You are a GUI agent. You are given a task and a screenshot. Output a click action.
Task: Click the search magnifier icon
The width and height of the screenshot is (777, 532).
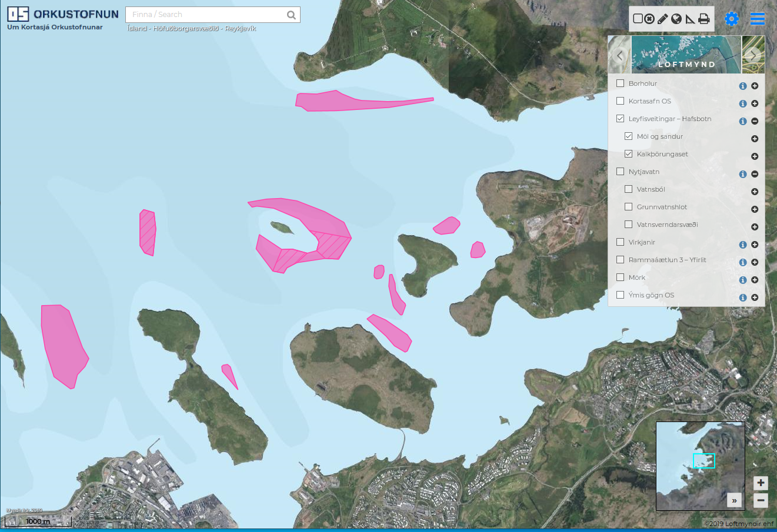pyautogui.click(x=291, y=15)
